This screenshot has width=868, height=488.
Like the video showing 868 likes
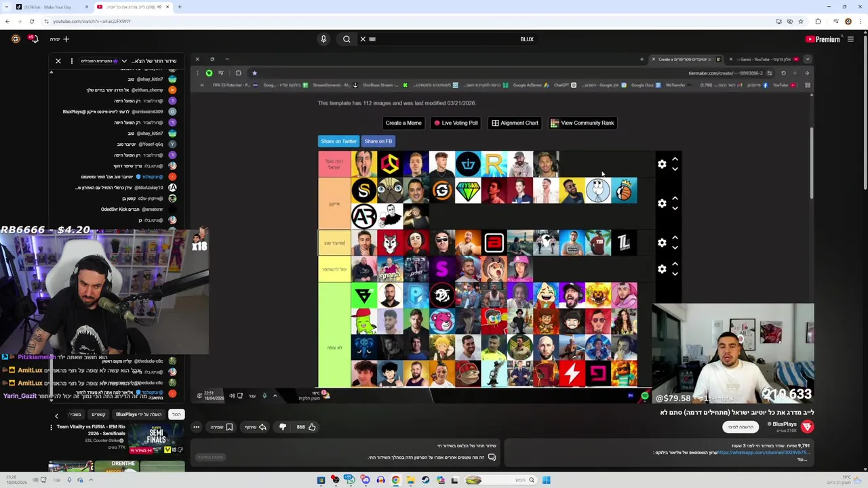click(307, 427)
